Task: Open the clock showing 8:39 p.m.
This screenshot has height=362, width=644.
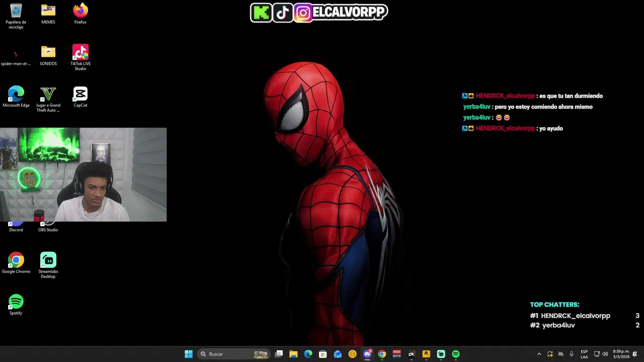Action: [x=621, y=354]
